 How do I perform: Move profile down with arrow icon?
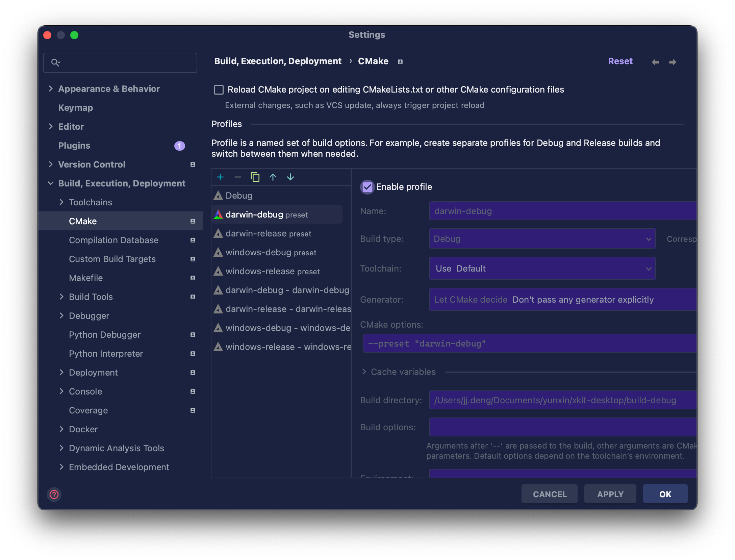[x=290, y=177]
